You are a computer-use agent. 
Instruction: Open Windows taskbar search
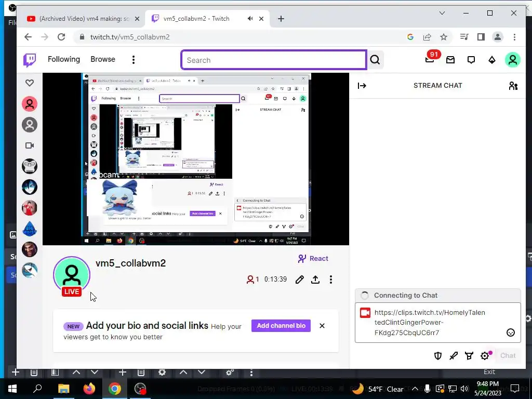coord(37,389)
